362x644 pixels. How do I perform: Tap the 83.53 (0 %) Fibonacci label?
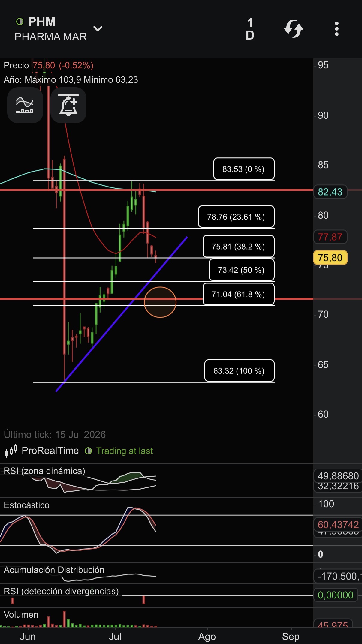[x=244, y=169]
